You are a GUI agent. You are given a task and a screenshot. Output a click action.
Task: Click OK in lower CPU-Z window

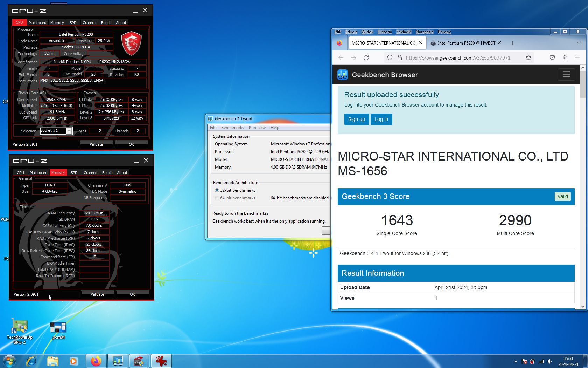tap(133, 294)
